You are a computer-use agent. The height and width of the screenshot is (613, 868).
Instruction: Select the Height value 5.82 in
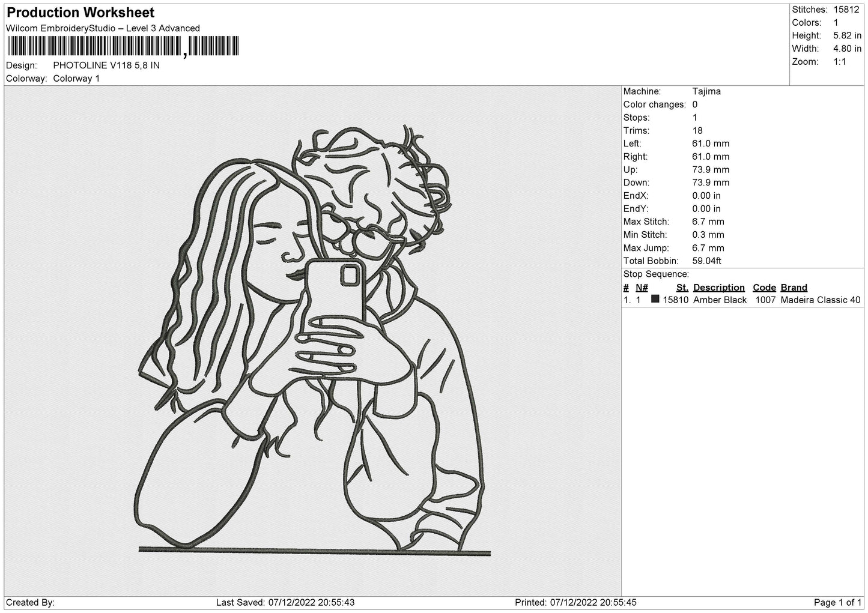847,36
